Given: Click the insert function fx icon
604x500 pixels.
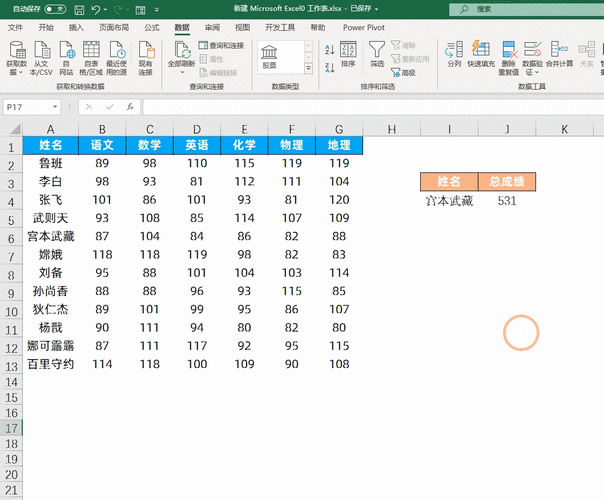Looking at the screenshot, I should [x=130, y=107].
